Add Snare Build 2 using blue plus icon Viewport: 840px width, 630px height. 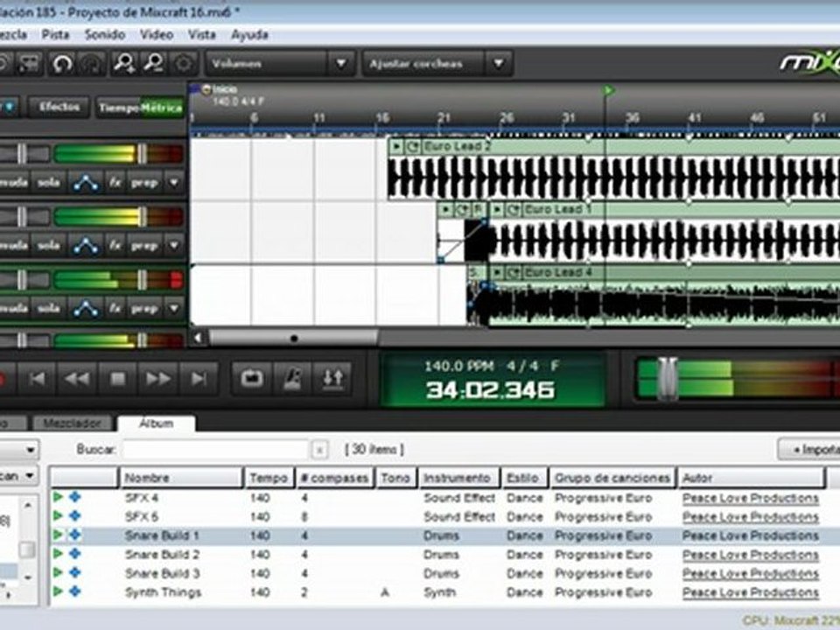pyautogui.click(x=75, y=554)
